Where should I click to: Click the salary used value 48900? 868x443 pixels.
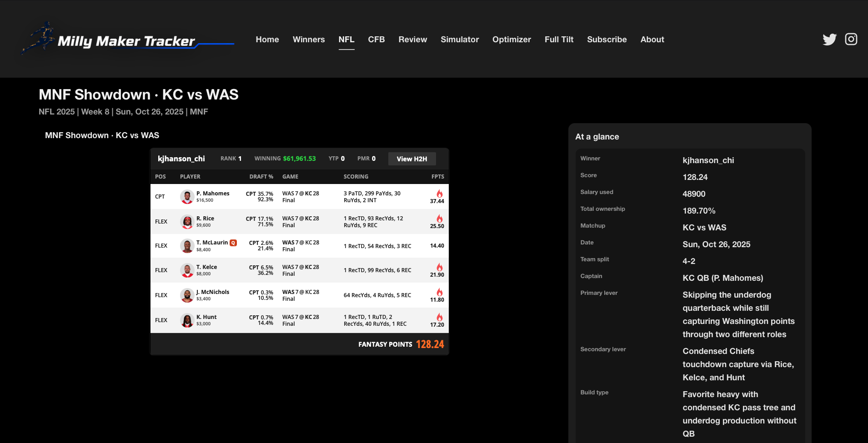click(694, 194)
